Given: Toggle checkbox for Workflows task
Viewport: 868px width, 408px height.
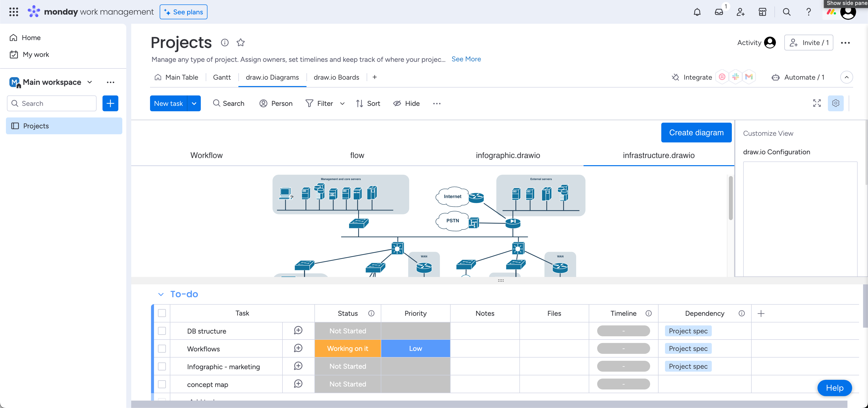Looking at the screenshot, I should pos(162,348).
